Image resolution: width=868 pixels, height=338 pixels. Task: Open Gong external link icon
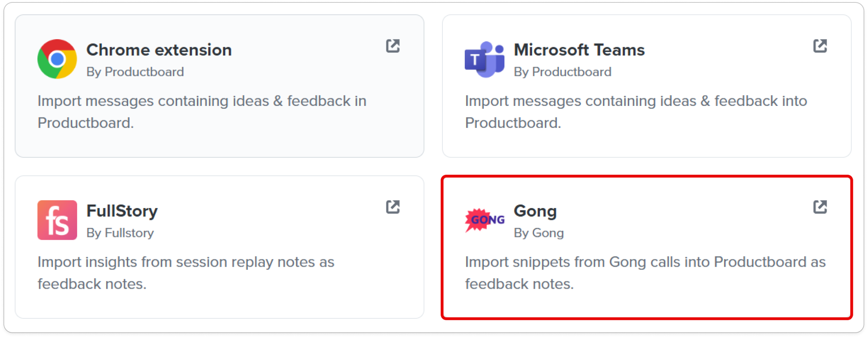[x=820, y=207]
